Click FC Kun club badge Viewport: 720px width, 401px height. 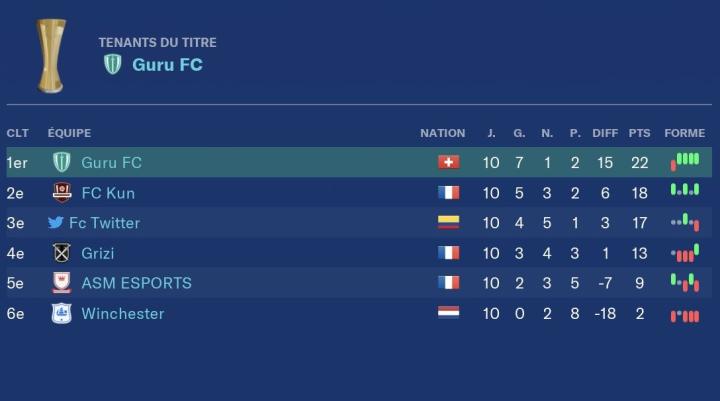click(x=62, y=193)
